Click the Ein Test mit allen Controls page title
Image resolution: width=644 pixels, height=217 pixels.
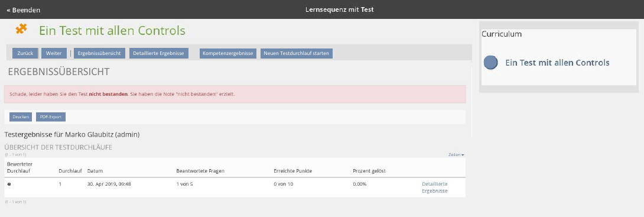click(112, 30)
